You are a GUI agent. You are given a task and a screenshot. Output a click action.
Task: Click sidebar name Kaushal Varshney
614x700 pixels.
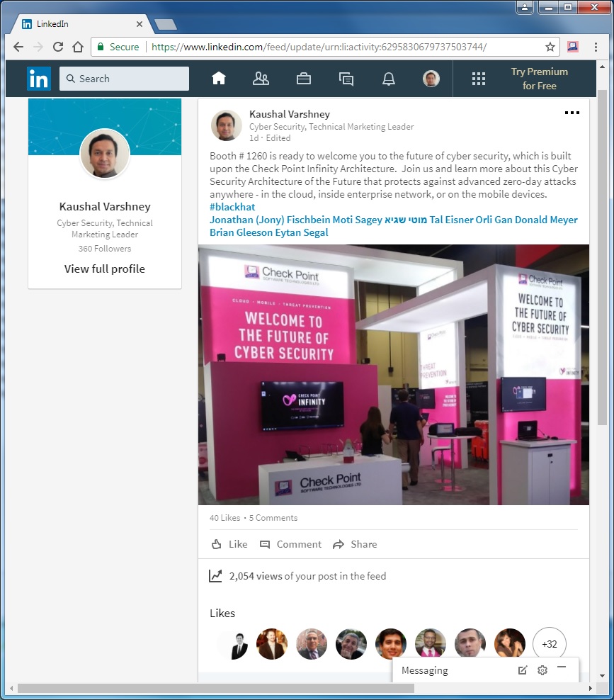(105, 207)
